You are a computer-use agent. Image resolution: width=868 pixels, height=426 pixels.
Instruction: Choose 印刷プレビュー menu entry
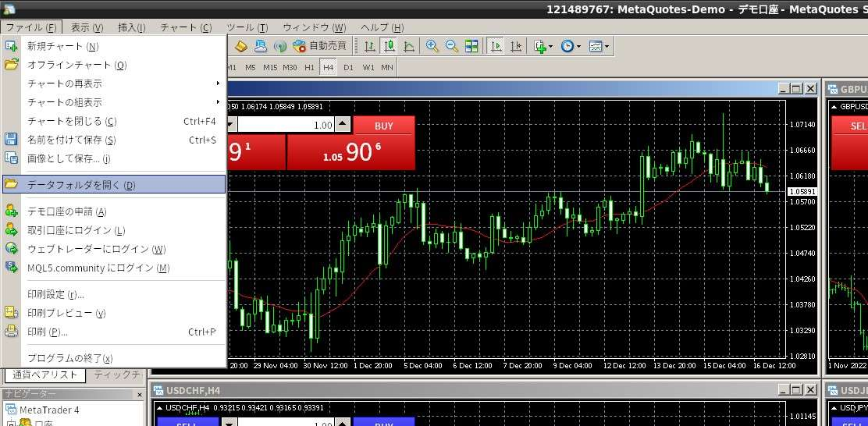coord(114,313)
